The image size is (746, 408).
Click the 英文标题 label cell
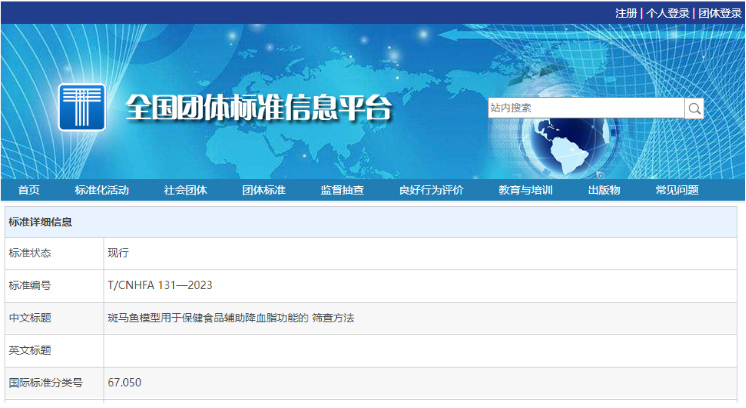(54, 351)
